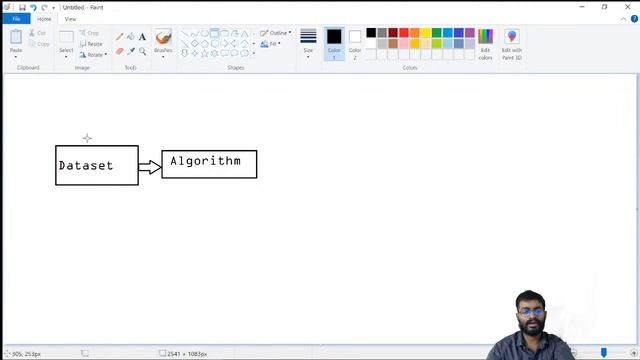This screenshot has height=360, width=640.
Task: Choose the Right arrow shape
Action: click(224, 43)
